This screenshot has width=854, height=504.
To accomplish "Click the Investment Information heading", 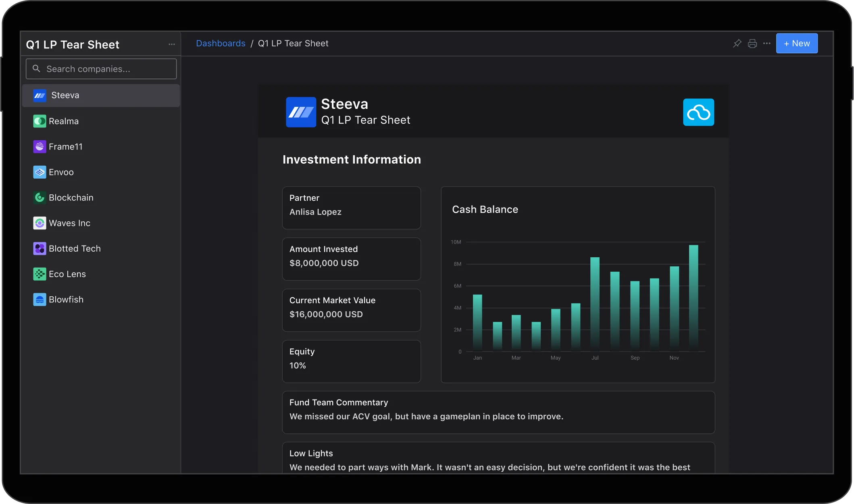I will [x=352, y=160].
